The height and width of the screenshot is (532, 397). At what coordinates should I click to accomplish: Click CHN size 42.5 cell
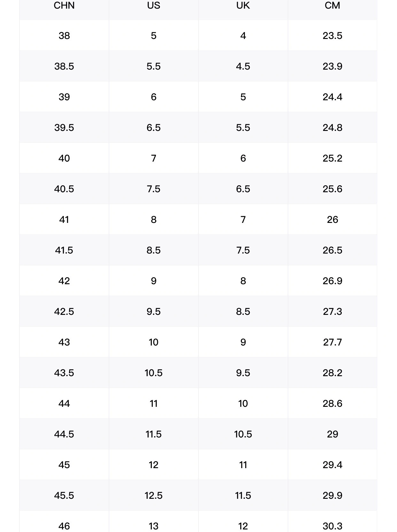point(64,311)
